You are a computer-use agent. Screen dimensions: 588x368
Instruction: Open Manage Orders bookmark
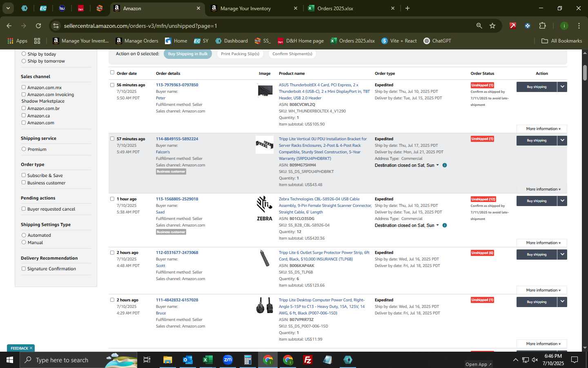(x=137, y=41)
